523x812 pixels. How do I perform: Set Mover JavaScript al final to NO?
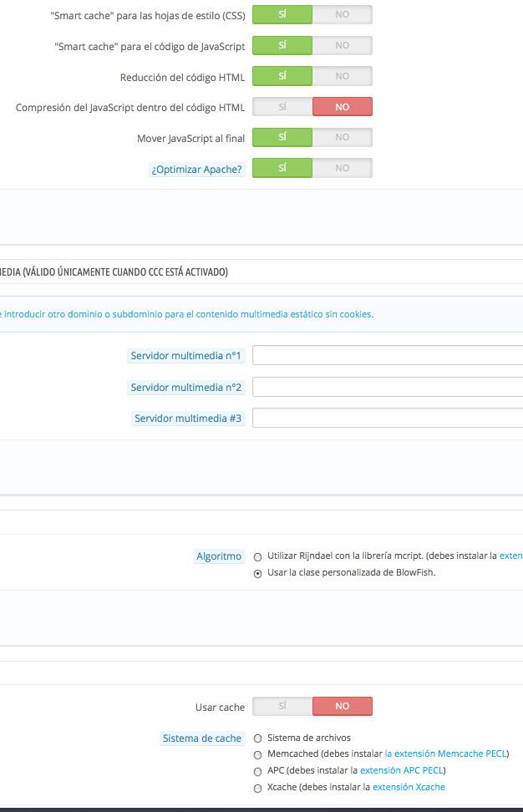click(x=343, y=137)
